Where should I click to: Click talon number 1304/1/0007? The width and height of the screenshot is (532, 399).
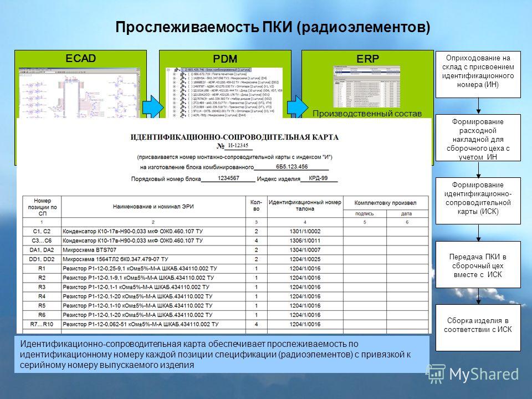[305, 250]
